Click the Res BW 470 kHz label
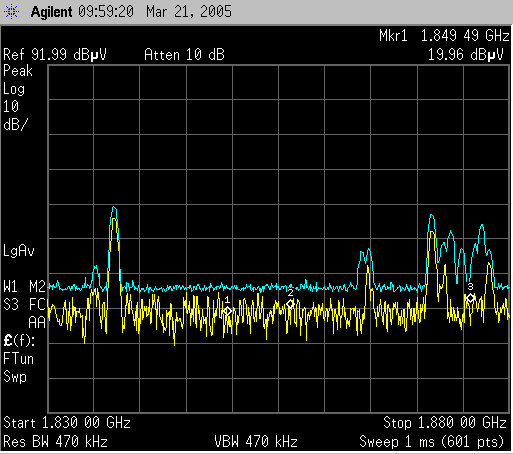The width and height of the screenshot is (513, 454). point(55,442)
